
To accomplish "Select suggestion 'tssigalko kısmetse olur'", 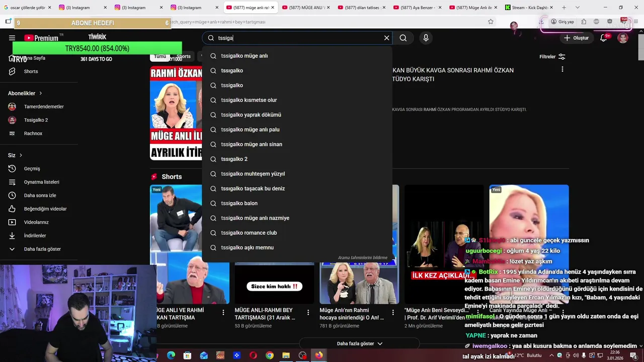I will click(x=297, y=100).
